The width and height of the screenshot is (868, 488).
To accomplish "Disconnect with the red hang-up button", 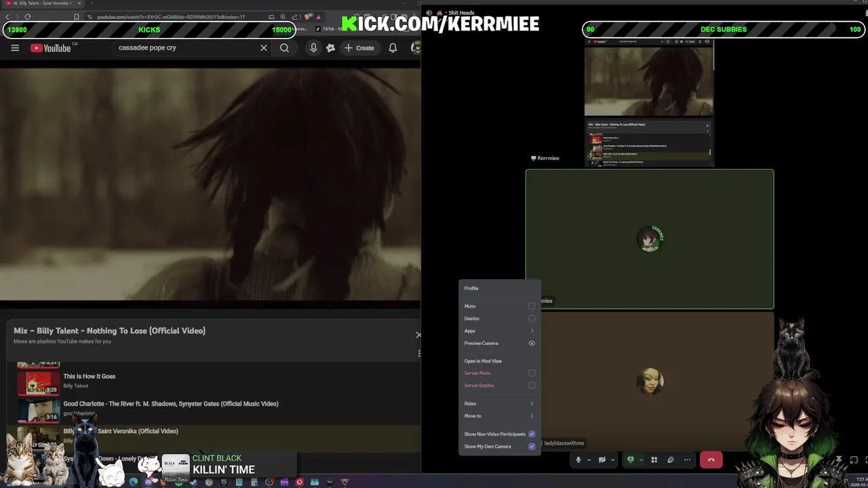I will click(711, 460).
